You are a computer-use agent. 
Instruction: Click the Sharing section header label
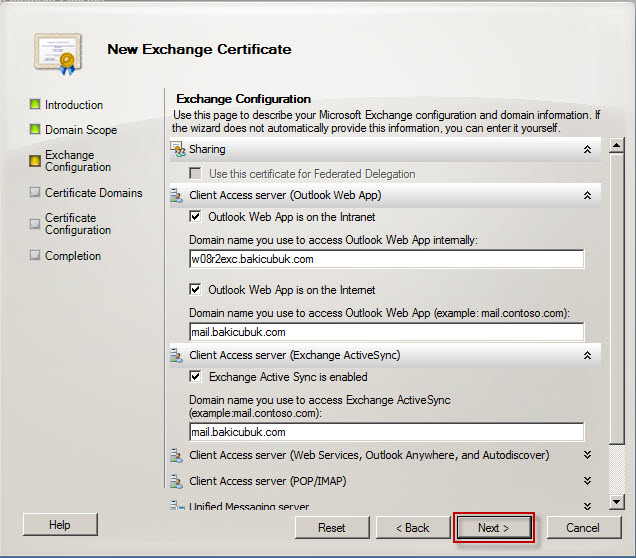tap(207, 149)
